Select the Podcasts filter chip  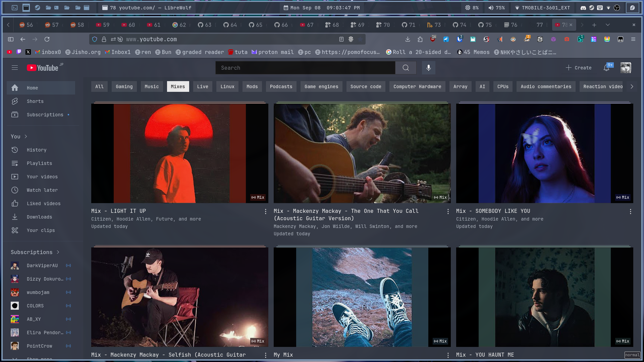point(281,86)
